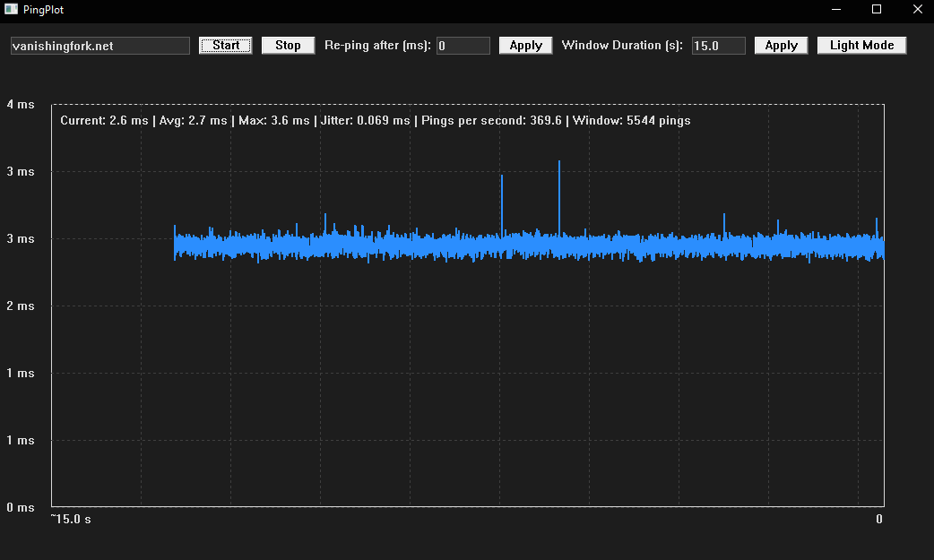Screen dimensions: 934x560
Task: Apply the Window Duration setting
Action: click(x=781, y=46)
